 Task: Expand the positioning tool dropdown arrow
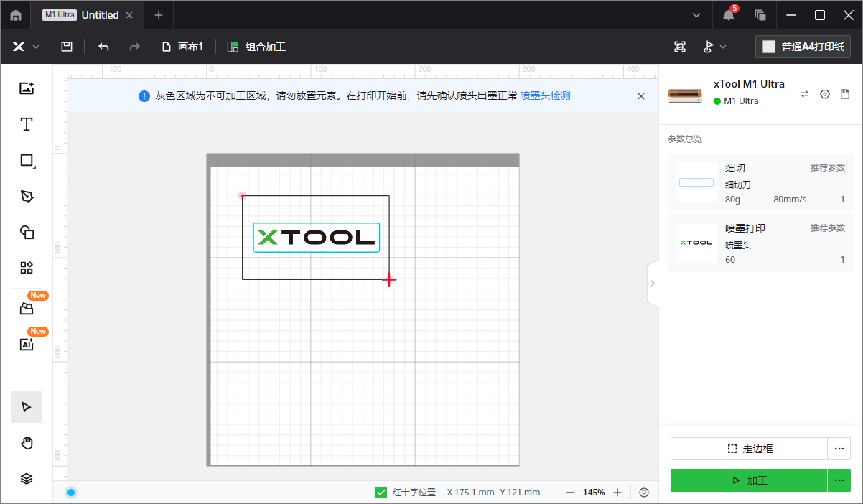coord(724,47)
